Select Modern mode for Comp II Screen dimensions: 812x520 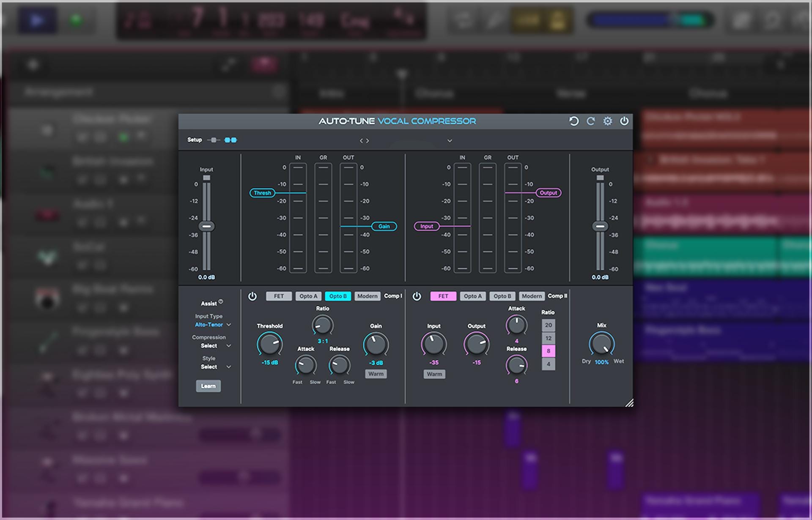(532, 296)
